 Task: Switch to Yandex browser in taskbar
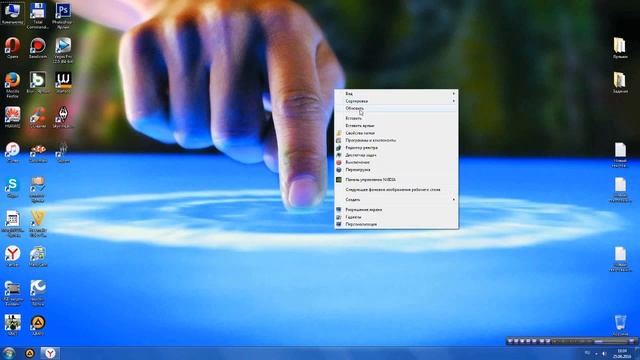pos(50,353)
